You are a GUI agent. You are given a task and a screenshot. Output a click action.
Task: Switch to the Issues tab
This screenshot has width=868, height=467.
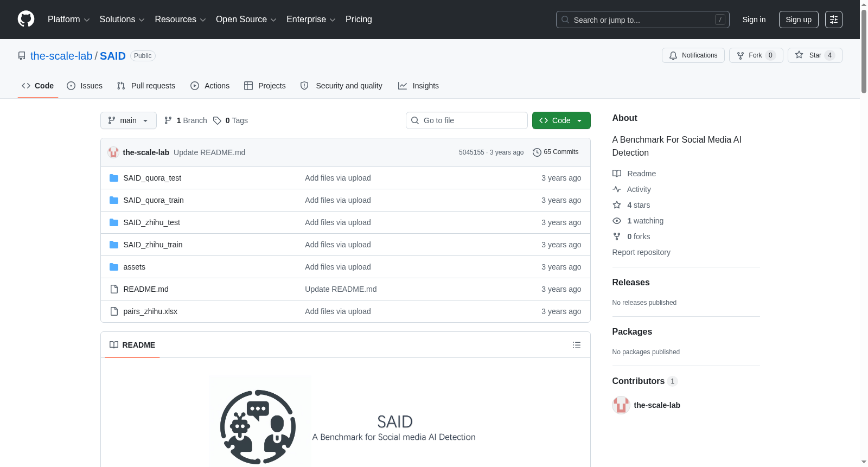[85, 86]
